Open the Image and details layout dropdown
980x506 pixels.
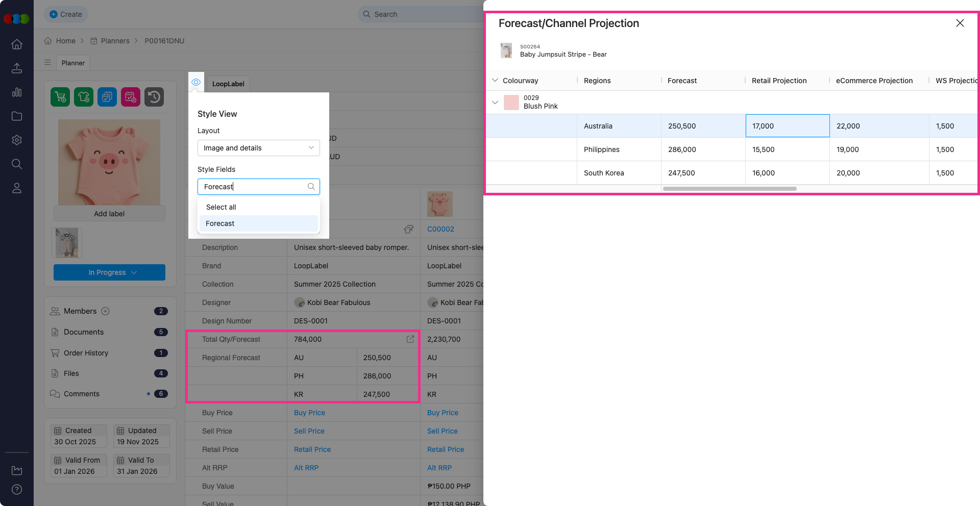pyautogui.click(x=258, y=148)
